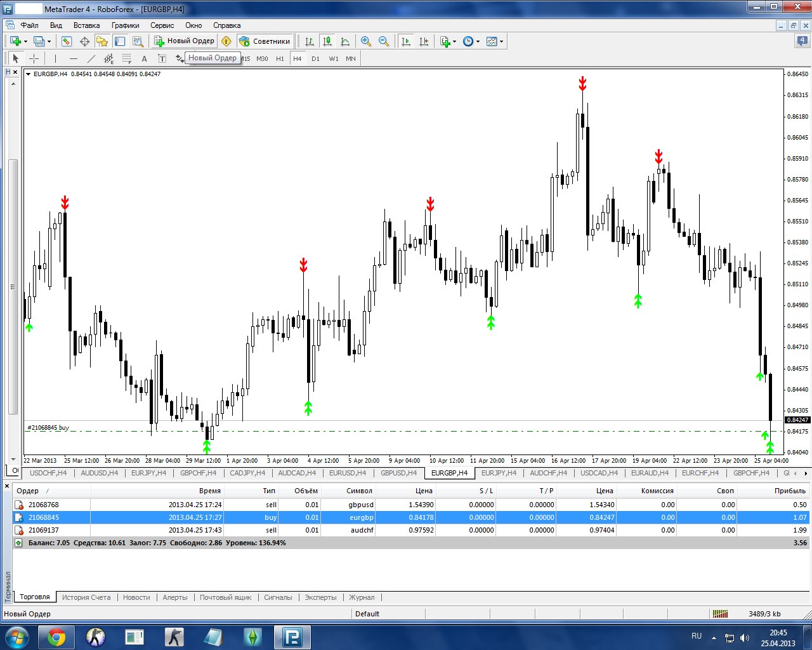Click the chart's left vertical scrollbar

point(11,286)
